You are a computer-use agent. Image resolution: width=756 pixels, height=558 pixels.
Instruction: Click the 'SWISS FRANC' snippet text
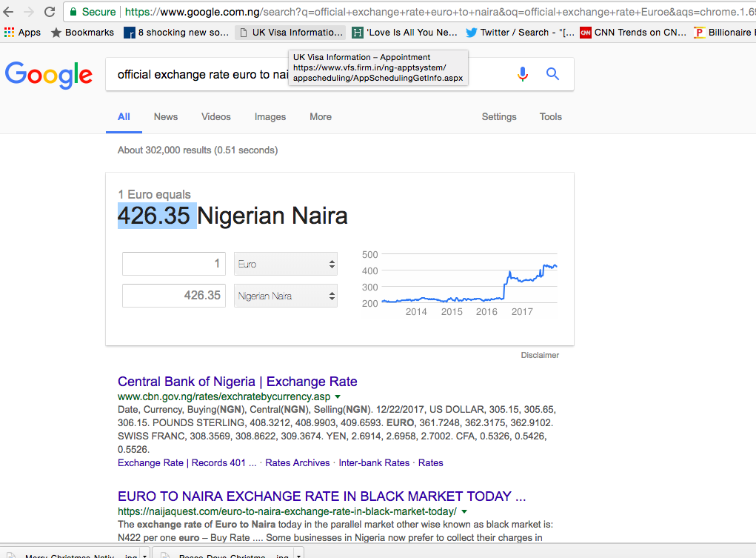151,436
